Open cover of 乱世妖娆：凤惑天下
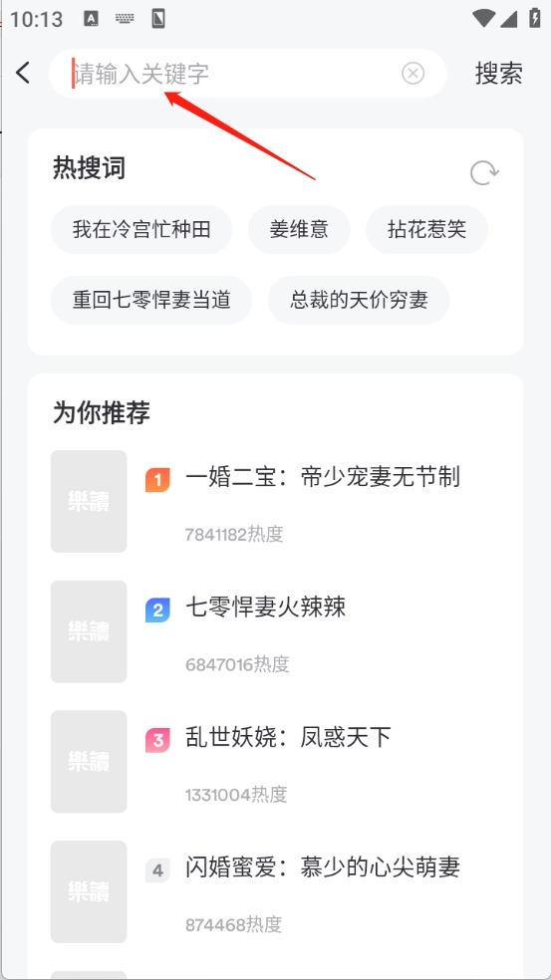This screenshot has width=551, height=980. point(89,761)
